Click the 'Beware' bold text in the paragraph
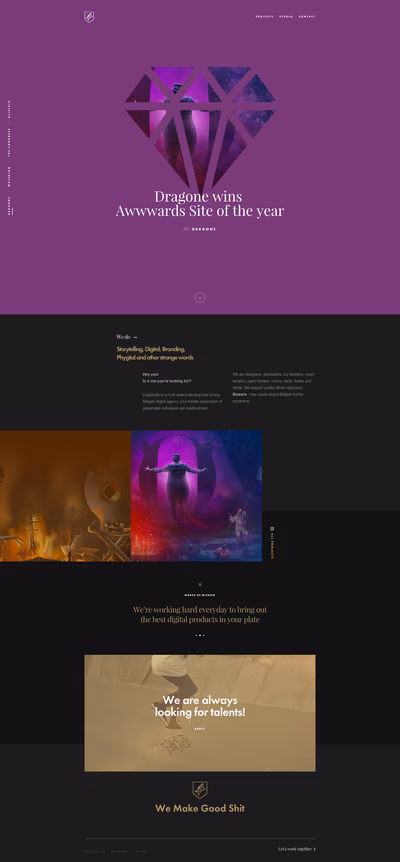This screenshot has width=400, height=862. [239, 394]
